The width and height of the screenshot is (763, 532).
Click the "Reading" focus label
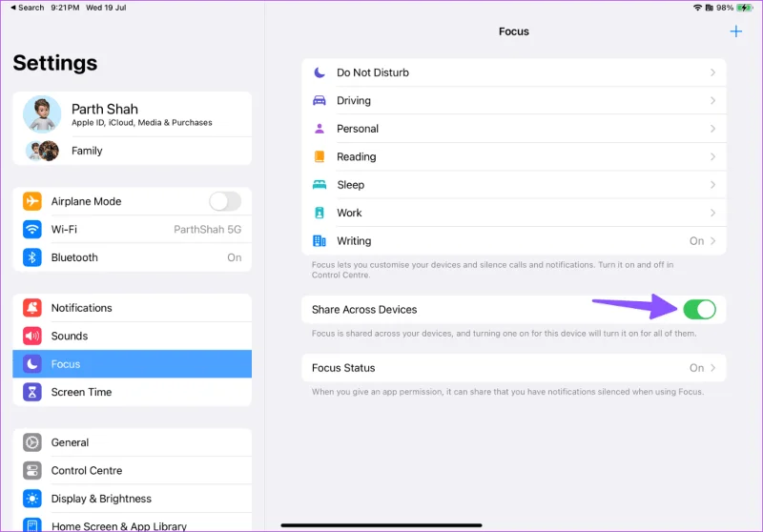click(x=356, y=156)
